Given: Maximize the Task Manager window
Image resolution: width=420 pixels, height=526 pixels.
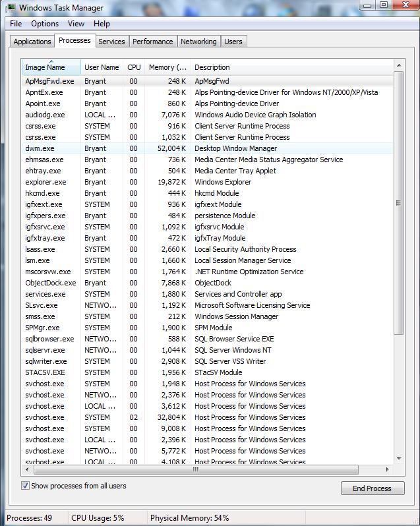Looking at the screenshot, I should coord(384,5).
